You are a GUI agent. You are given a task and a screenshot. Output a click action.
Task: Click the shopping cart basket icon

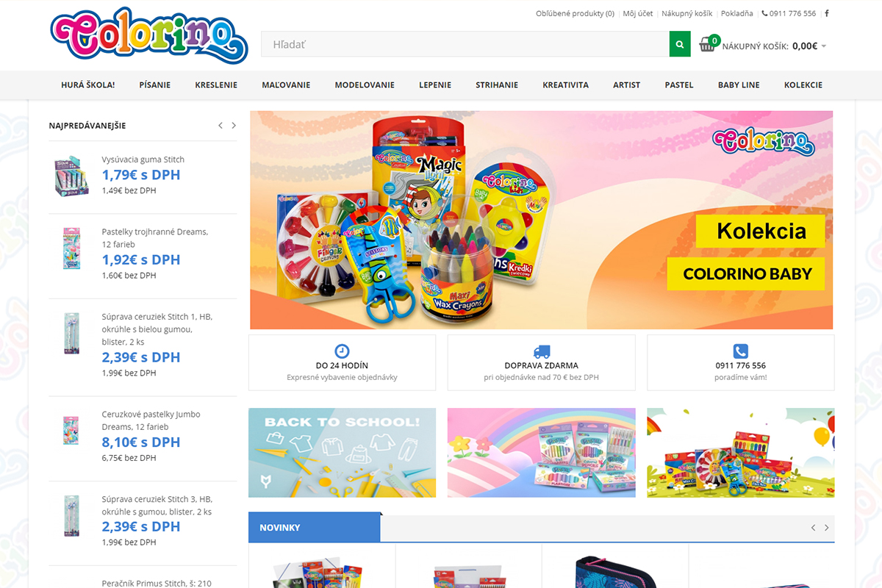(707, 45)
